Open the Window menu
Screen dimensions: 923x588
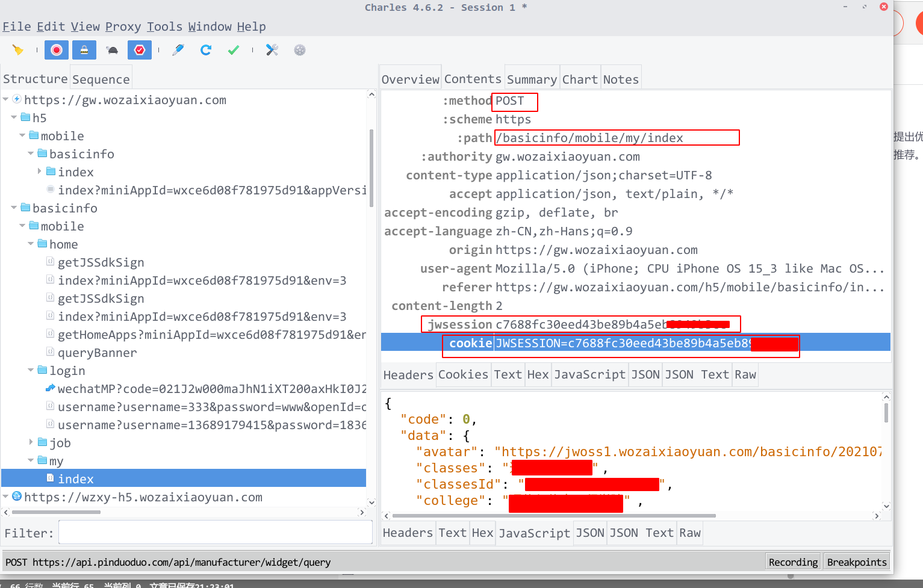coord(210,26)
